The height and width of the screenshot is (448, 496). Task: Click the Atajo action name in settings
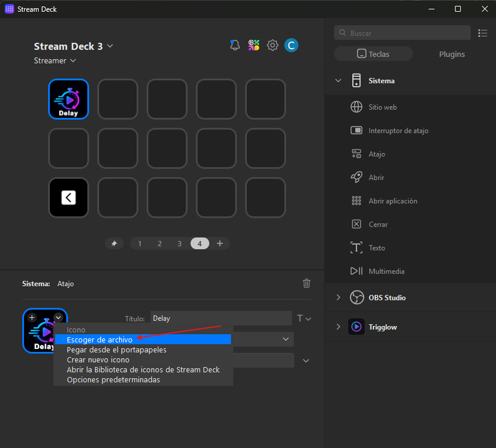point(66,283)
